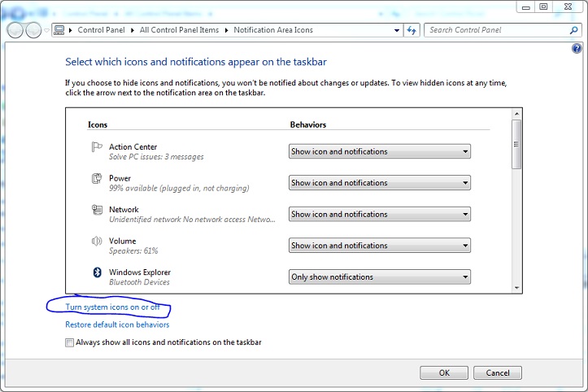
Task: Click the Volume speaker icon
Action: [x=97, y=241]
